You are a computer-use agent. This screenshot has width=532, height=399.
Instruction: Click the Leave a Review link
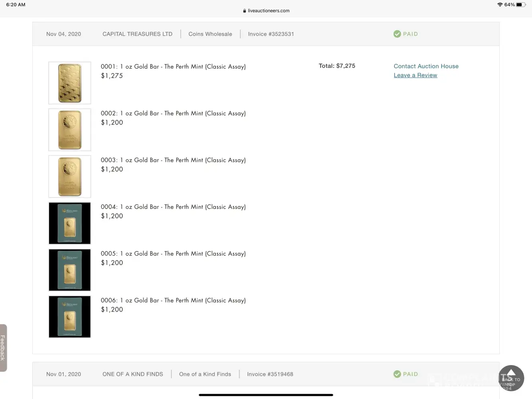[415, 75]
